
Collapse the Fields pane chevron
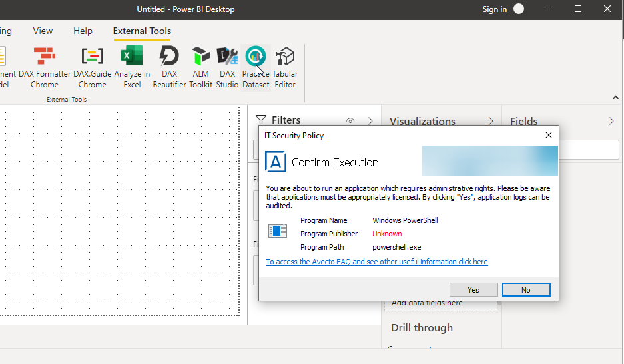coord(611,121)
